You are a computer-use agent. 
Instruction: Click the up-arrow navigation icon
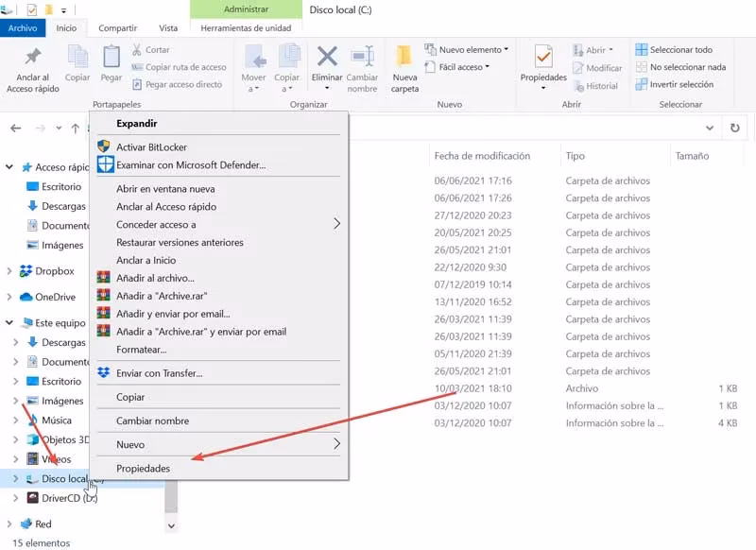pos(76,129)
